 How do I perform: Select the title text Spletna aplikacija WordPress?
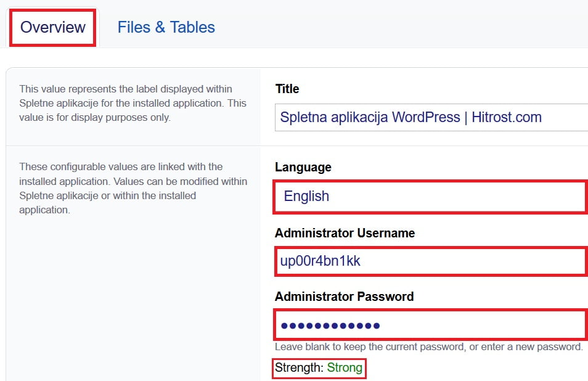pyautogui.click(x=370, y=117)
